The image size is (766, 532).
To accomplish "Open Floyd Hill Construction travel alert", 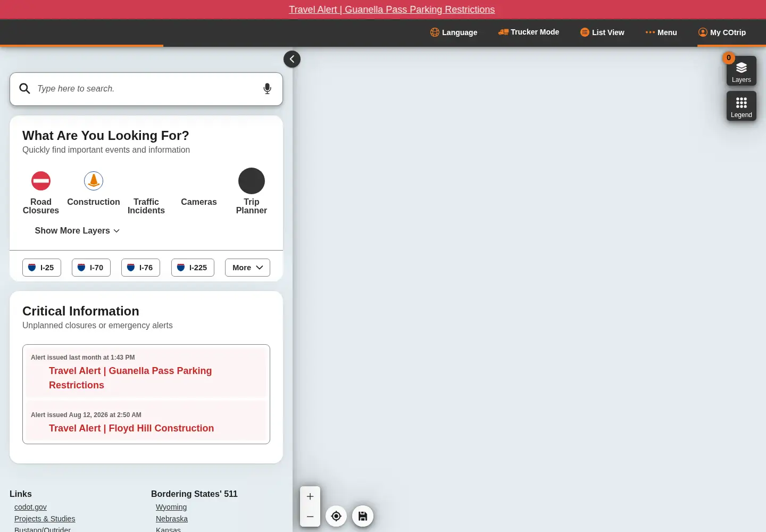I will pyautogui.click(x=146, y=421).
